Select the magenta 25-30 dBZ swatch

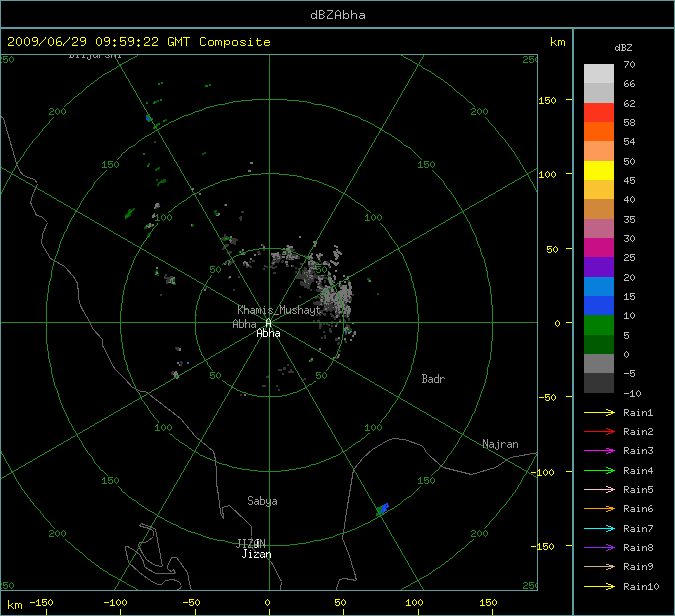click(599, 248)
